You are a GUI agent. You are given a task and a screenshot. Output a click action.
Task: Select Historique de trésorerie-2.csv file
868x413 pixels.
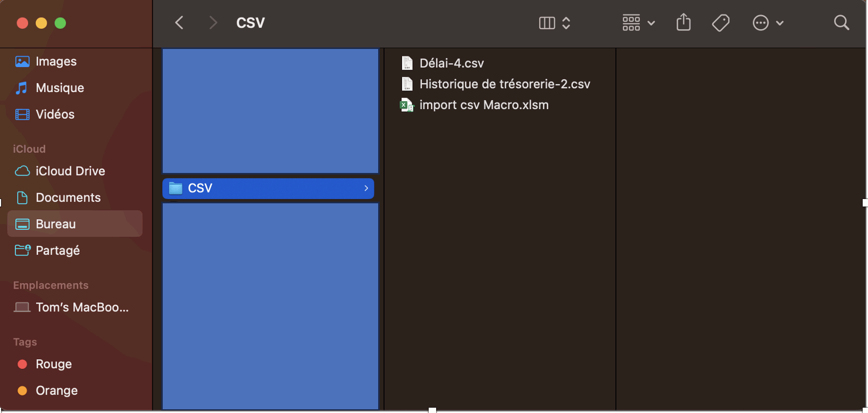tap(504, 84)
